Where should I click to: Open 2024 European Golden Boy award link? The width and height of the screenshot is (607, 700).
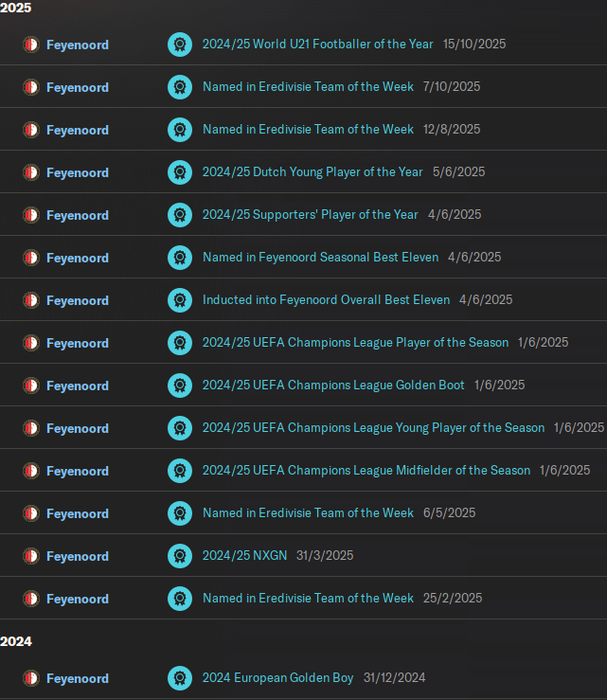[278, 678]
